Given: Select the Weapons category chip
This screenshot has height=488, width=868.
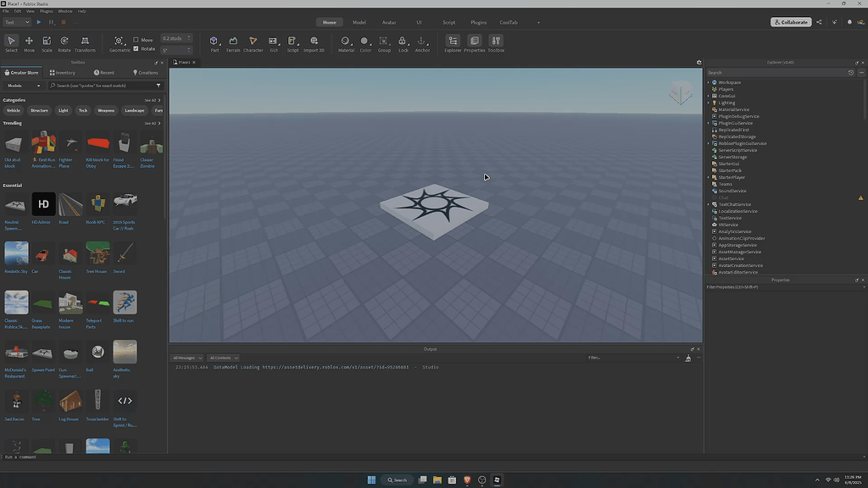Looking at the screenshot, I should click(x=106, y=110).
